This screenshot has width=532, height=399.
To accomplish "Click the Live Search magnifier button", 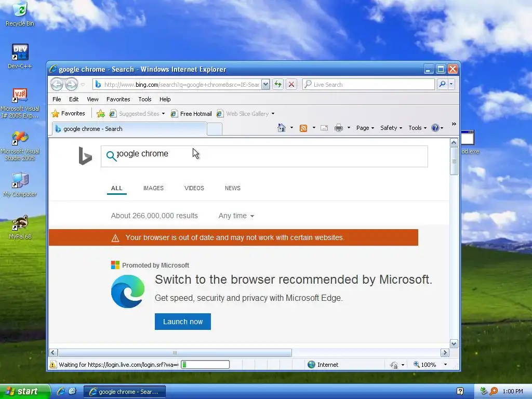I will point(442,84).
